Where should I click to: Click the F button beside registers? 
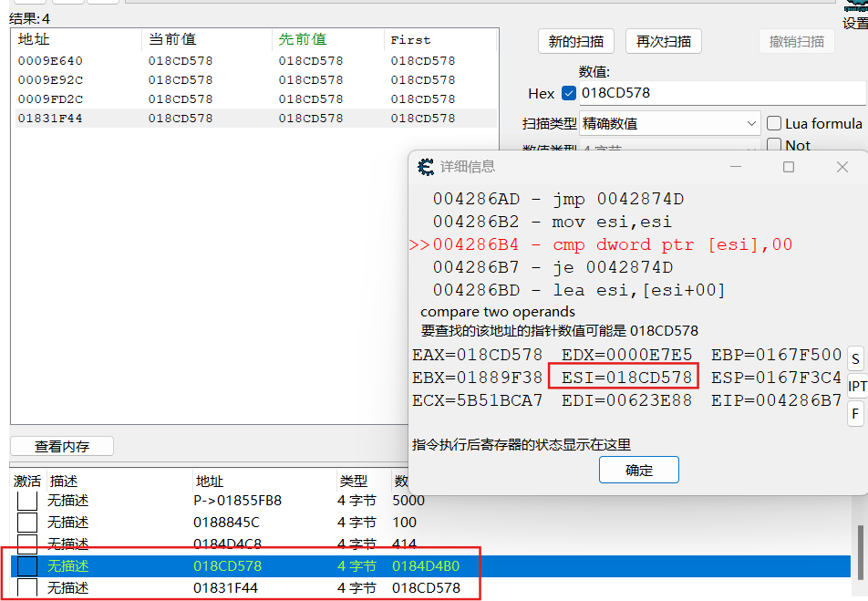pyautogui.click(x=855, y=415)
